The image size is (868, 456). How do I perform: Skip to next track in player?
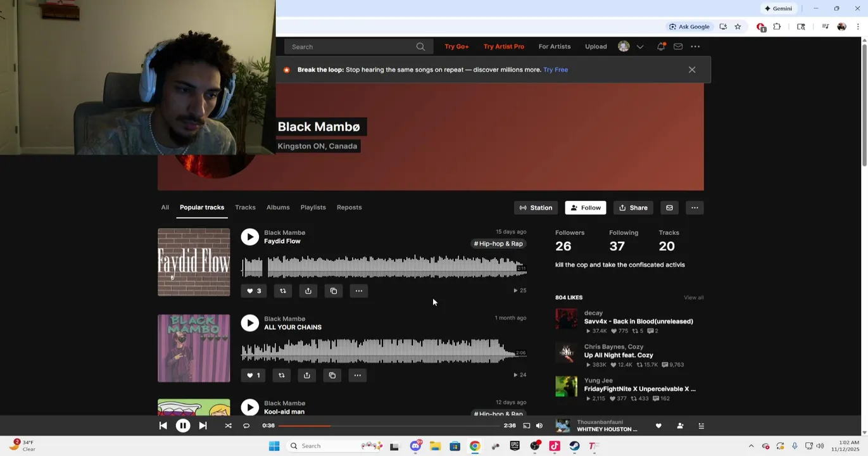click(x=203, y=426)
